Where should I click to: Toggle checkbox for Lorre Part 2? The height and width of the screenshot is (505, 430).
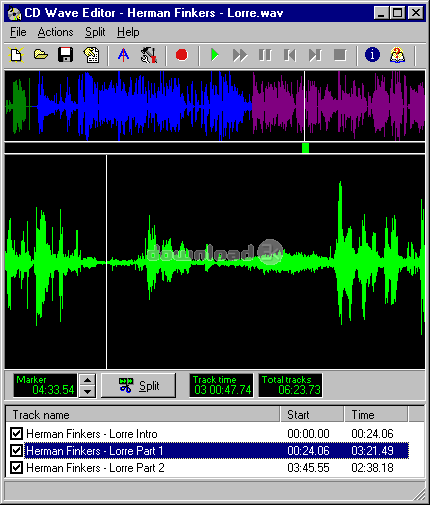[x=16, y=468]
